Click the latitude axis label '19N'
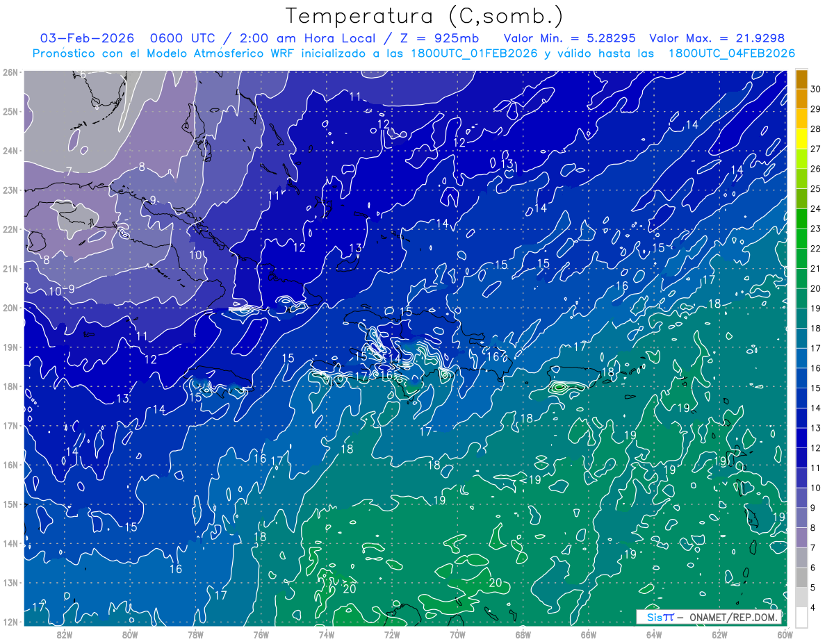Screen dimensions: 834x644 point(10,347)
